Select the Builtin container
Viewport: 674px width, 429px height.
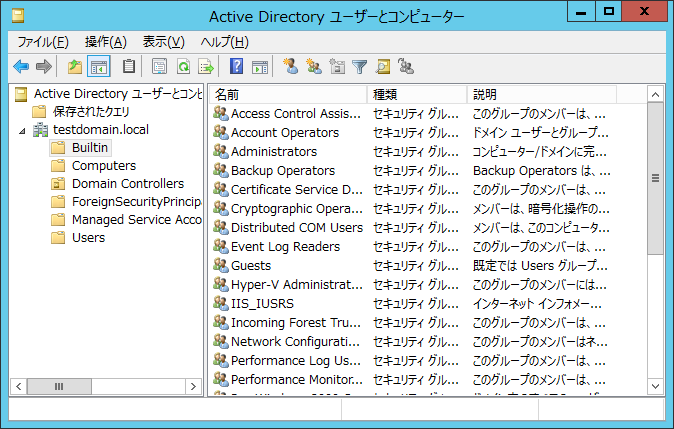click(89, 147)
